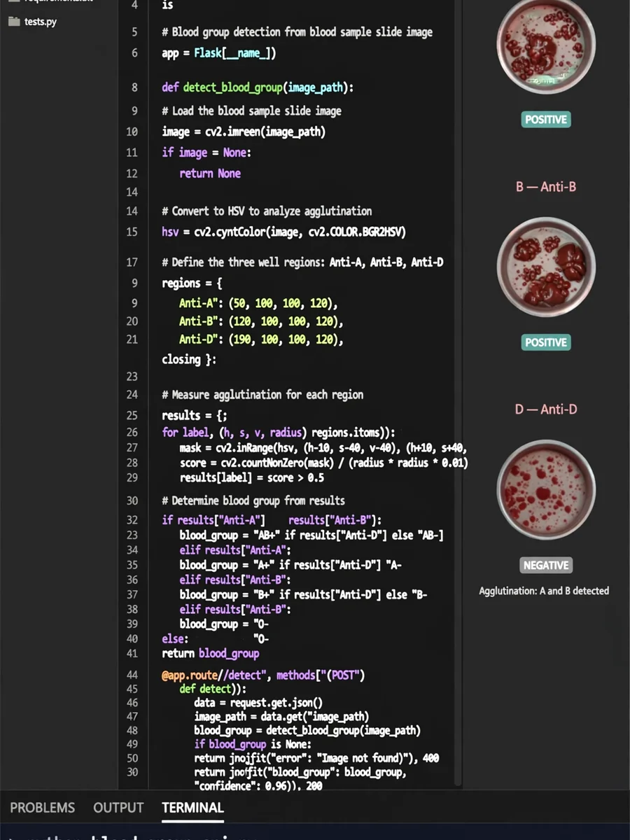
Task: Click the '# Load the blood sample' comment line
Action: coord(252,111)
